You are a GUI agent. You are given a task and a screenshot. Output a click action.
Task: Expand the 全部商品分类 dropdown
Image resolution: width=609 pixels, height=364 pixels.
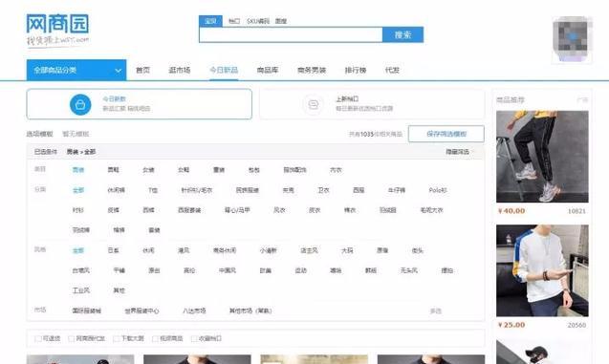click(76, 71)
